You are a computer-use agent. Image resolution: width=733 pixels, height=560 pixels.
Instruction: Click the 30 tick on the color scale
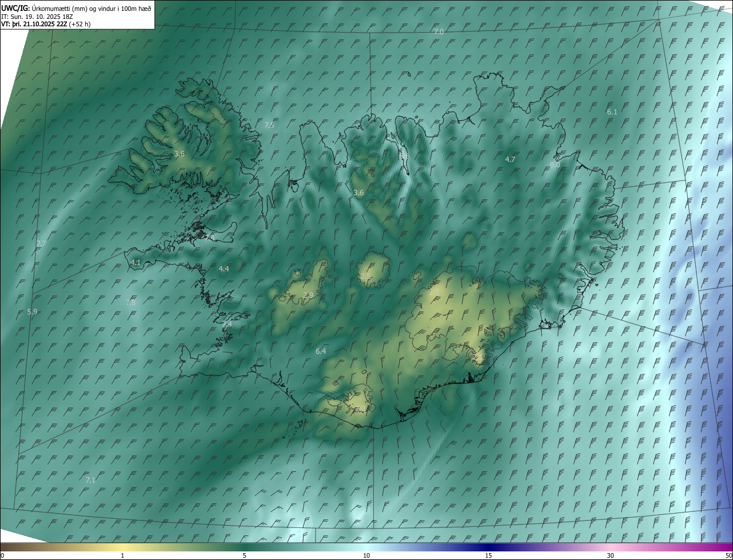click(x=610, y=556)
